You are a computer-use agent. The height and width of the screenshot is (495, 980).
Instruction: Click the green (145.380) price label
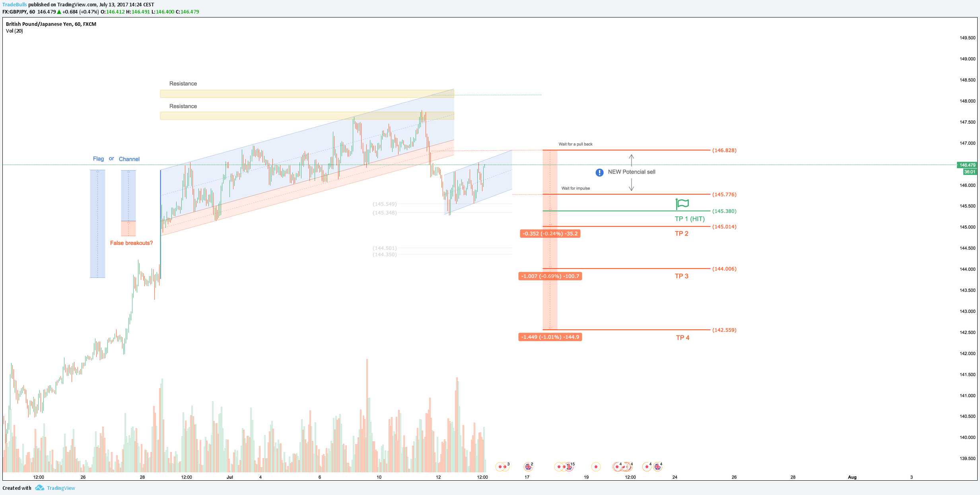724,211
